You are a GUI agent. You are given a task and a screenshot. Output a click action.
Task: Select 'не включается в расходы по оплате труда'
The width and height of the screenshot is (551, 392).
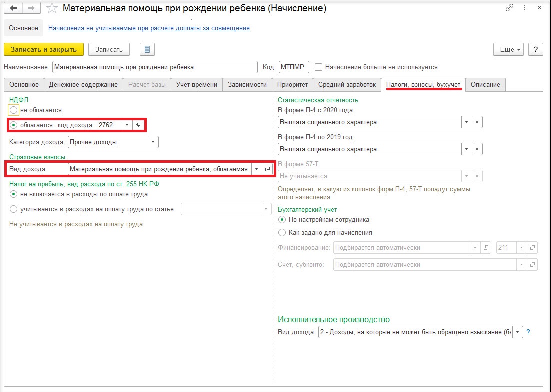tap(13, 194)
